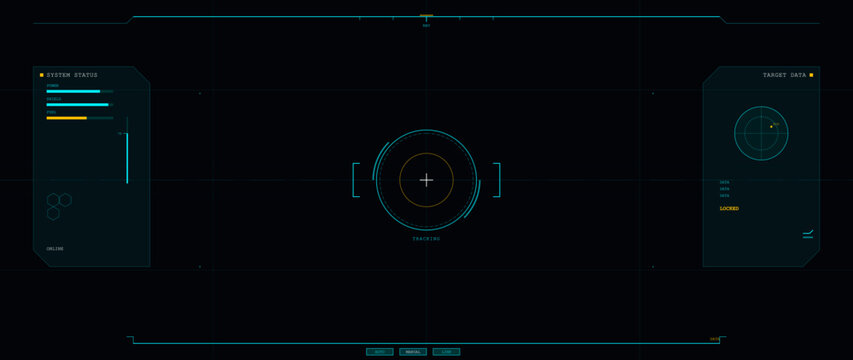Click the orange heading marker at top center

click(426, 15)
